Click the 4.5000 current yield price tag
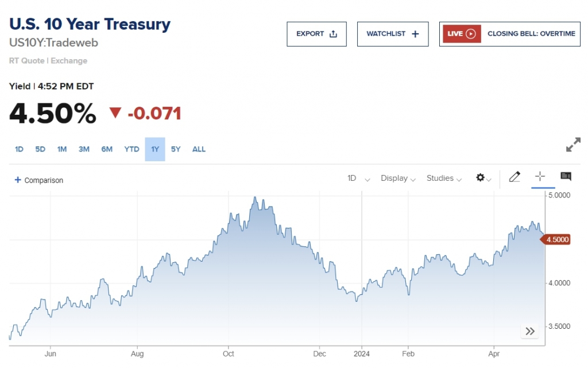Image resolution: width=588 pixels, height=369 pixels. click(x=557, y=239)
